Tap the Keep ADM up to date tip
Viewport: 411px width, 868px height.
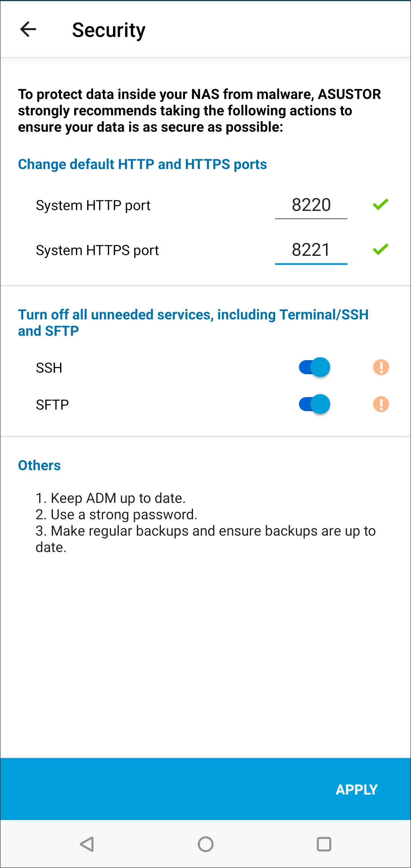(110, 498)
